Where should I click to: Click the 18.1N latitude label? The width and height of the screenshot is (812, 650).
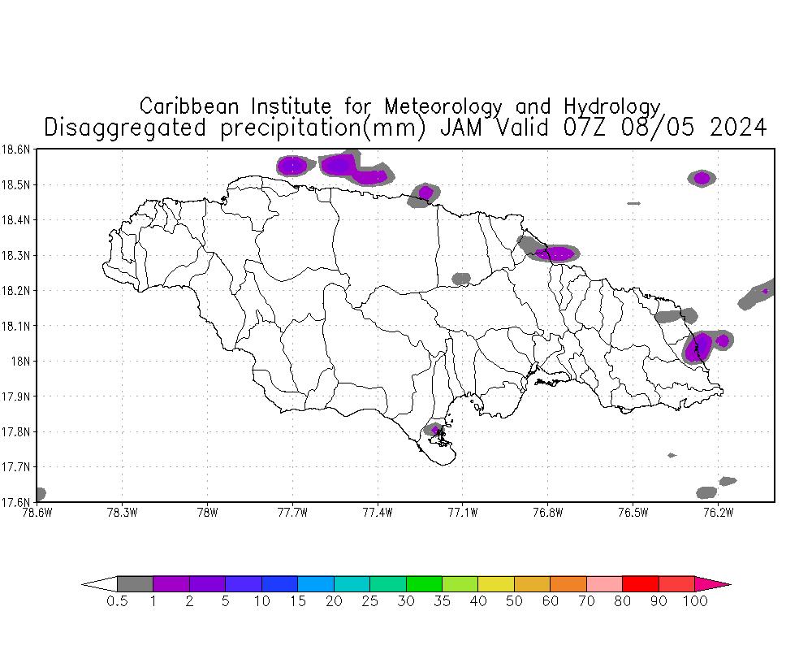tap(15, 326)
